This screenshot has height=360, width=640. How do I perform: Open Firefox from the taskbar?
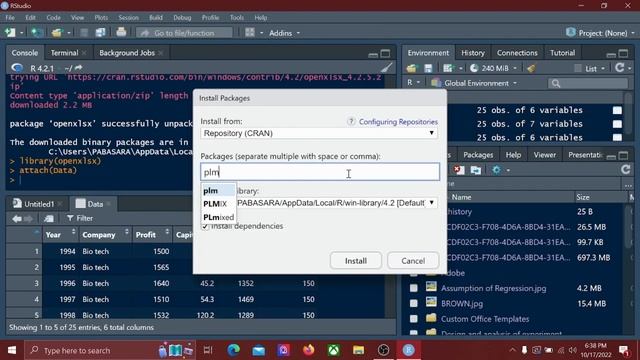309,350
